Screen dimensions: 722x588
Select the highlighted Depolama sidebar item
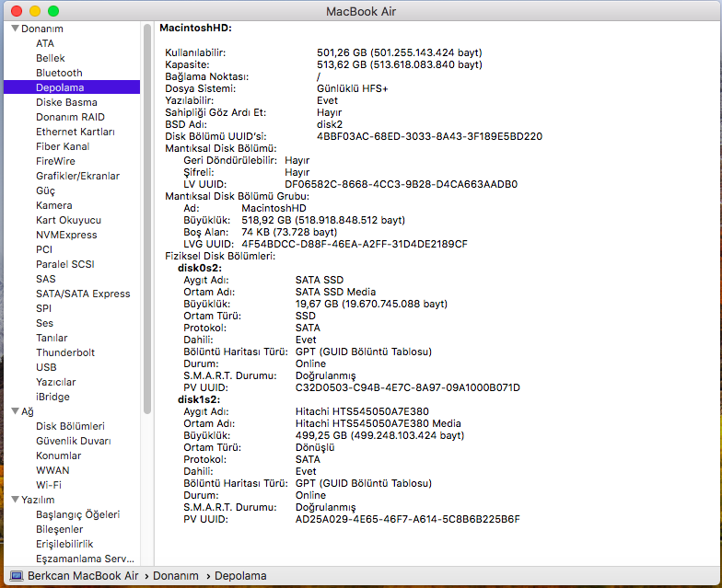pyautogui.click(x=60, y=87)
